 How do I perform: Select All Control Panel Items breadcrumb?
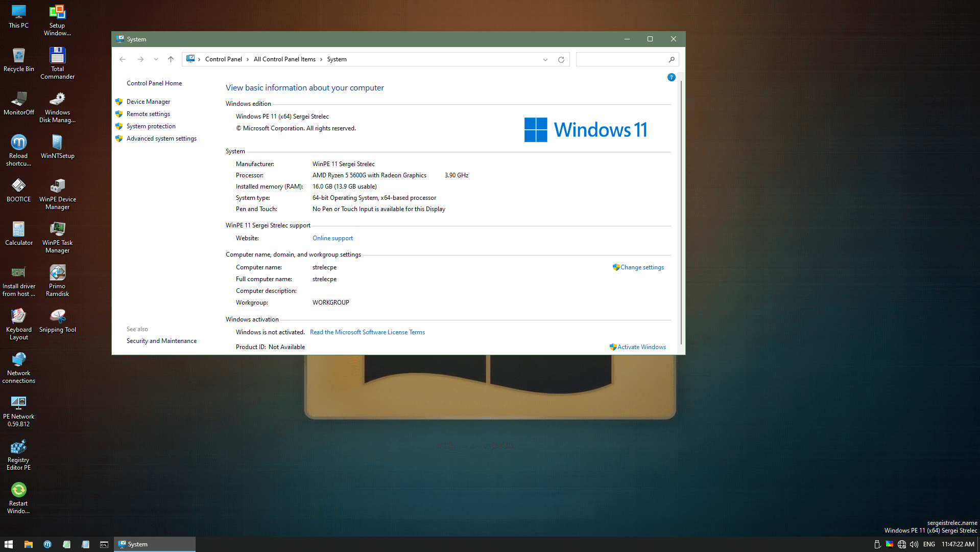tap(284, 59)
